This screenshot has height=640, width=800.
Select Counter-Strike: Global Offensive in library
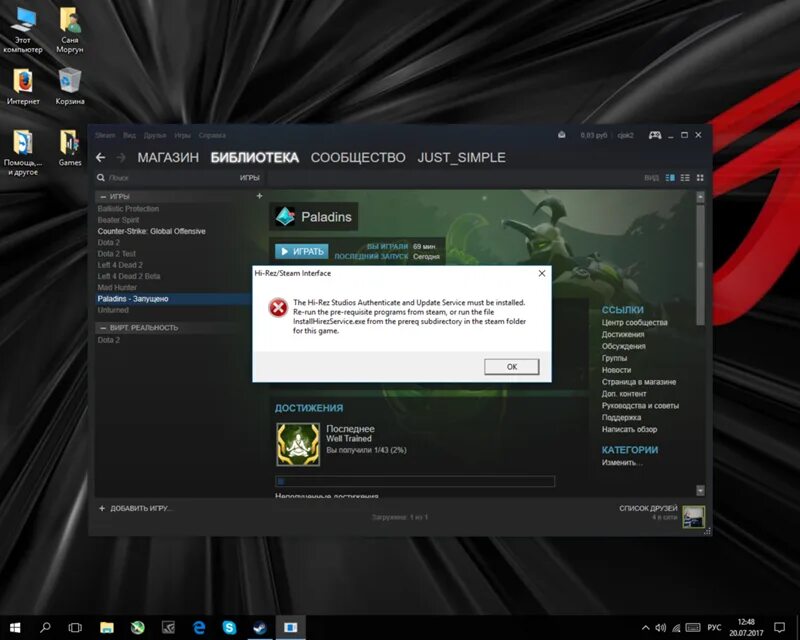(x=152, y=231)
